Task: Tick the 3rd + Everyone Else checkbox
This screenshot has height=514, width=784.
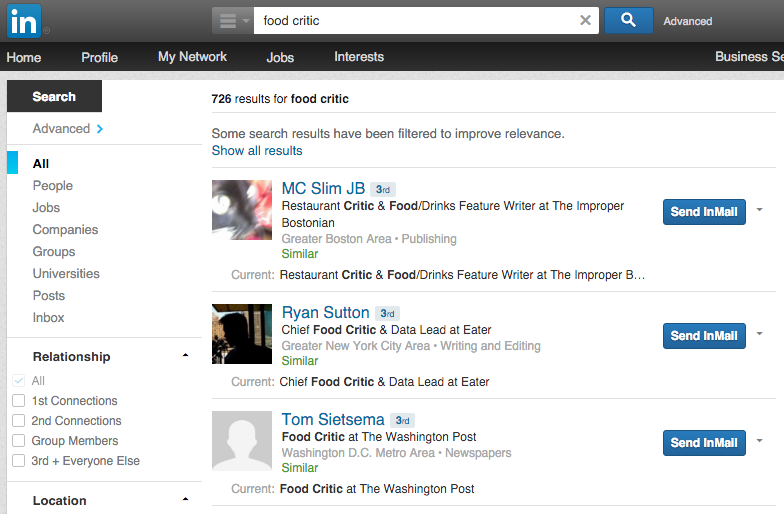Action: point(19,461)
